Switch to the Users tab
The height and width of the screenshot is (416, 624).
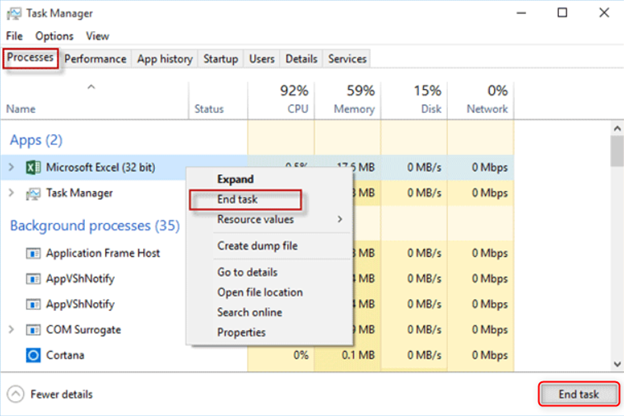pos(262,59)
